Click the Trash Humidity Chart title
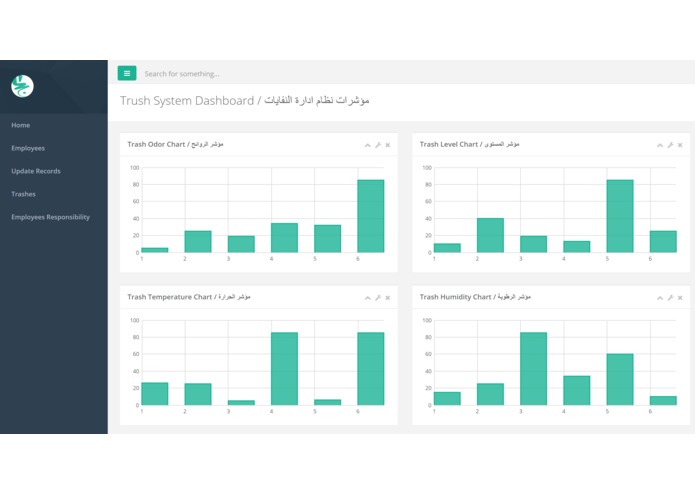Screen dimensions: 695x494 coord(475,297)
